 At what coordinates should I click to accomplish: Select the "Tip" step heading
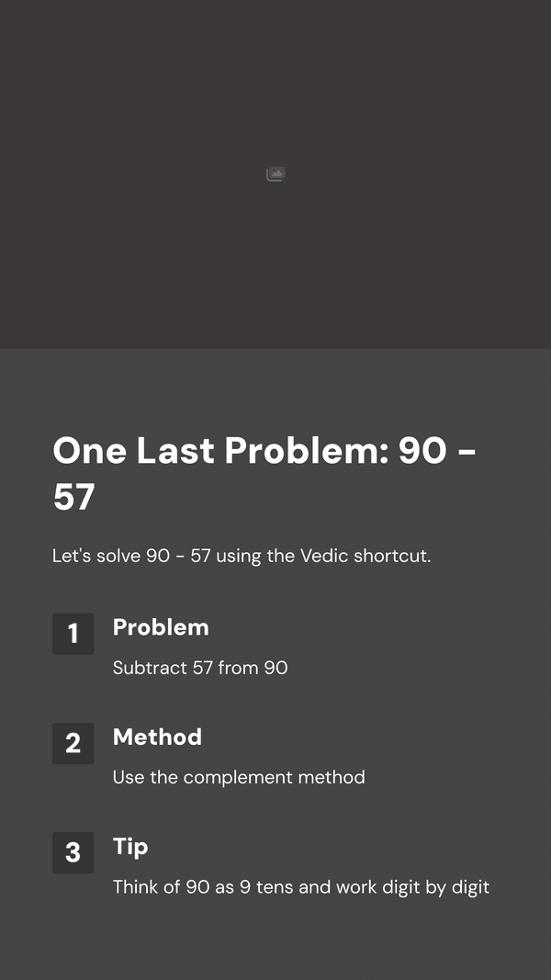(130, 847)
